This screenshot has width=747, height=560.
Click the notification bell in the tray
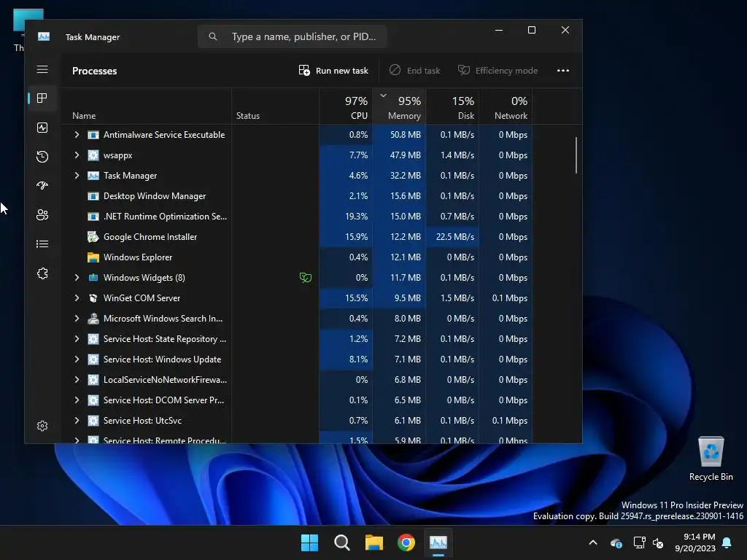[x=727, y=542]
